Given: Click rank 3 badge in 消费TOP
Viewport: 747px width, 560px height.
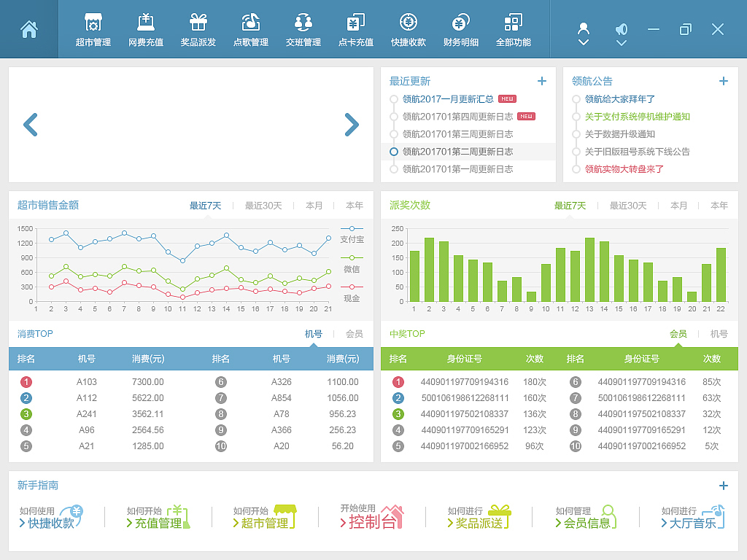Looking at the screenshot, I should pos(26,414).
